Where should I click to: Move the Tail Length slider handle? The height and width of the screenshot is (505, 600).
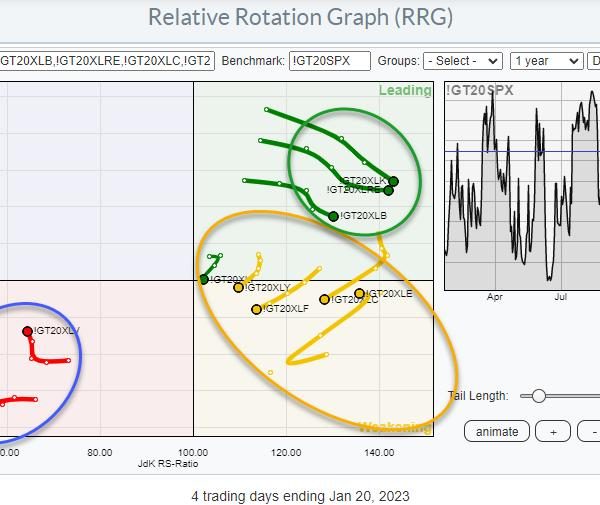pos(538,396)
